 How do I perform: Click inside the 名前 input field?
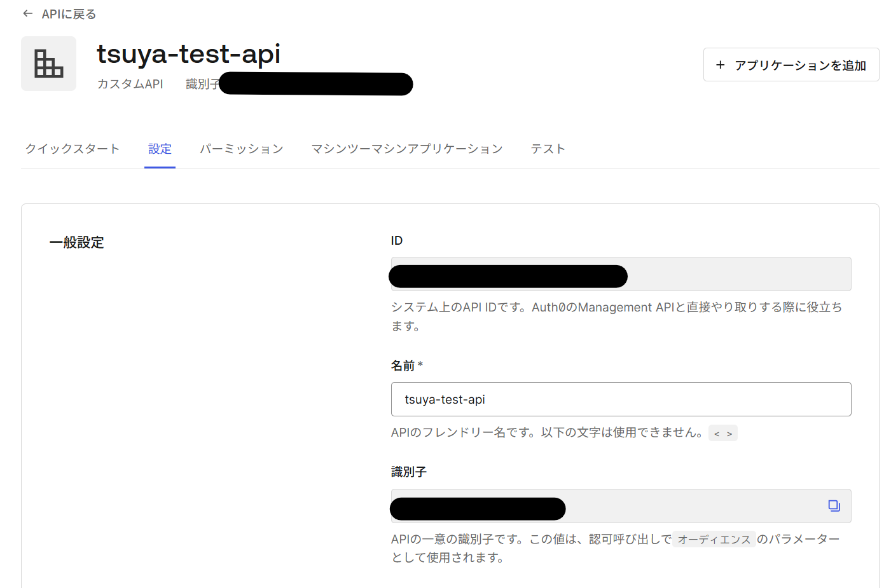(621, 399)
